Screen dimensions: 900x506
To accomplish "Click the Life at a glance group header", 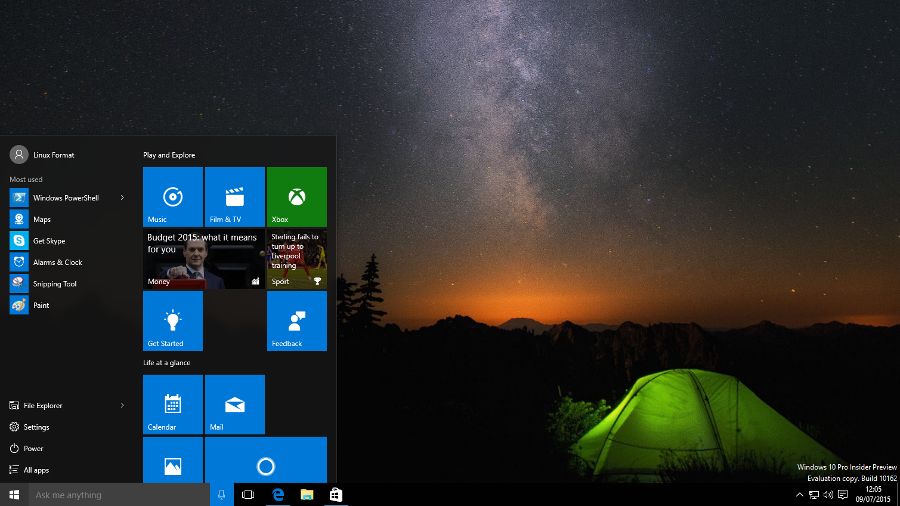I will (x=166, y=363).
